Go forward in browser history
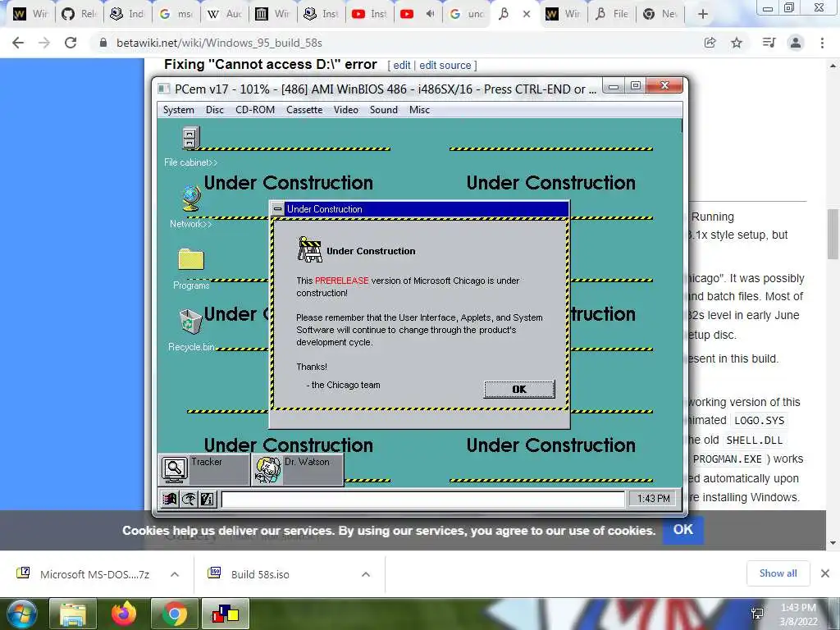The height and width of the screenshot is (630, 840). (x=44, y=43)
